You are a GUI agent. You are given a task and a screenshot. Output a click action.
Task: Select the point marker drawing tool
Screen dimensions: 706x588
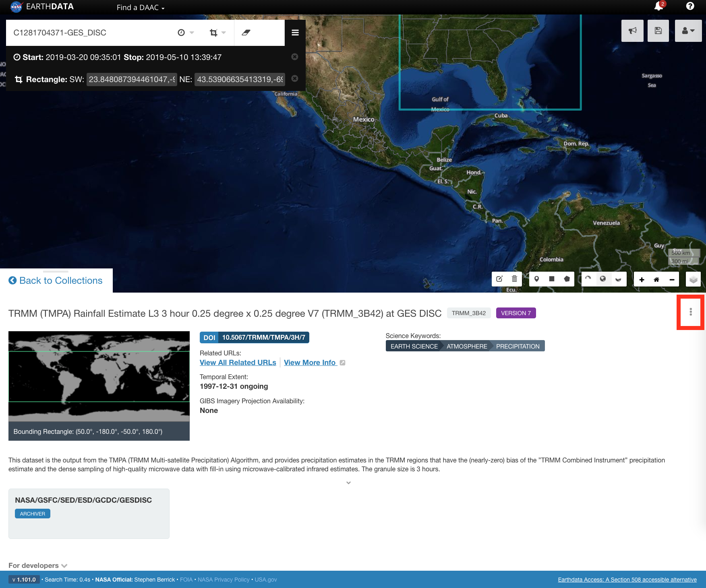pos(536,279)
